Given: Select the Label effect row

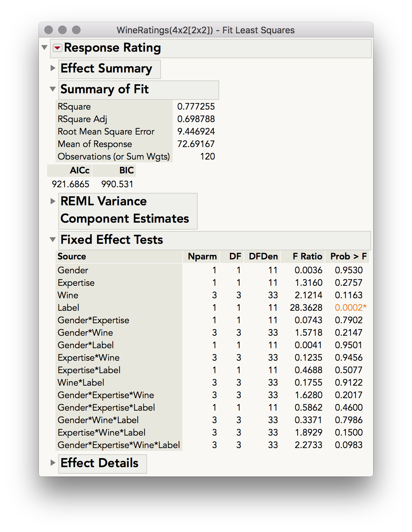Looking at the screenshot, I should click(x=69, y=308).
